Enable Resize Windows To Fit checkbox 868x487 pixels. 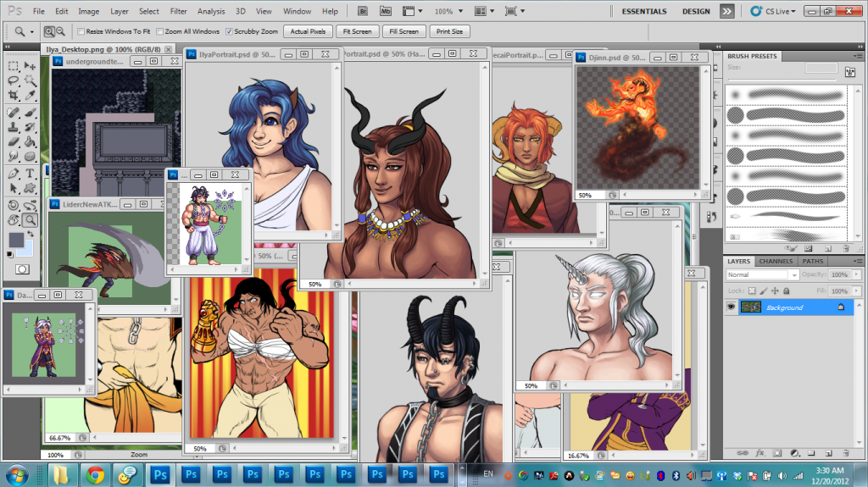[x=81, y=31]
